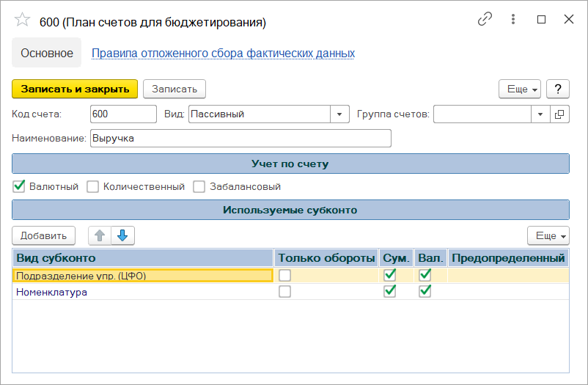Tick the Забалансовый checkbox
This screenshot has height=385, width=588.
[x=199, y=186]
